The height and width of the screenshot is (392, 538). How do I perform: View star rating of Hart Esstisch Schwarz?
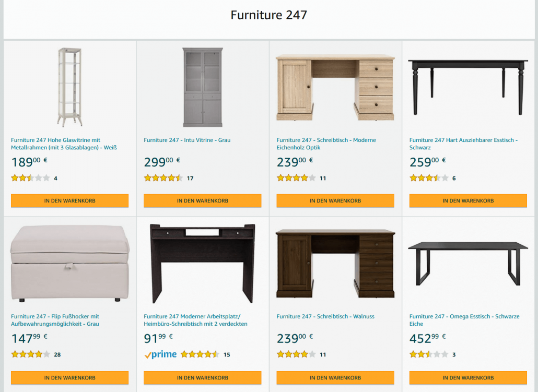pos(429,178)
